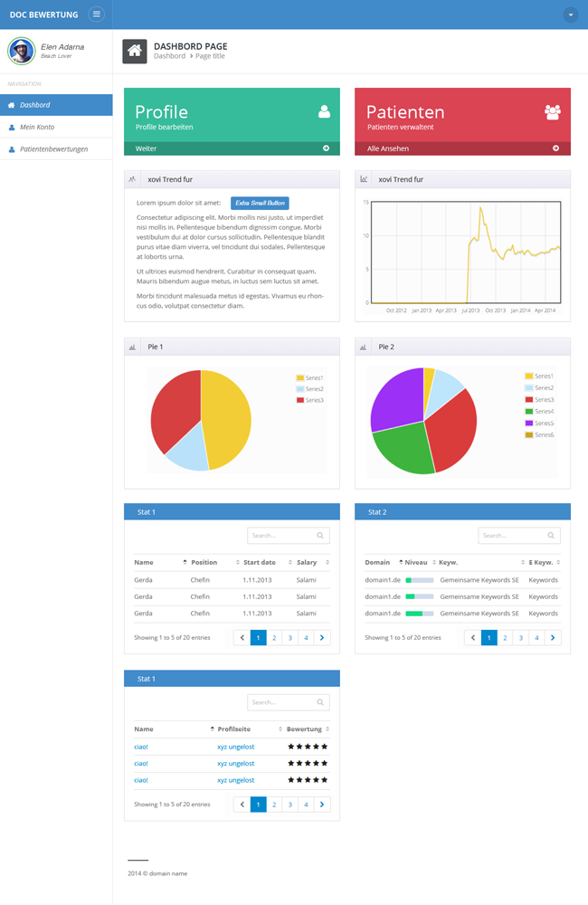Click the group icon on the Patienten card
The height and width of the screenshot is (905, 588).
pyautogui.click(x=553, y=112)
